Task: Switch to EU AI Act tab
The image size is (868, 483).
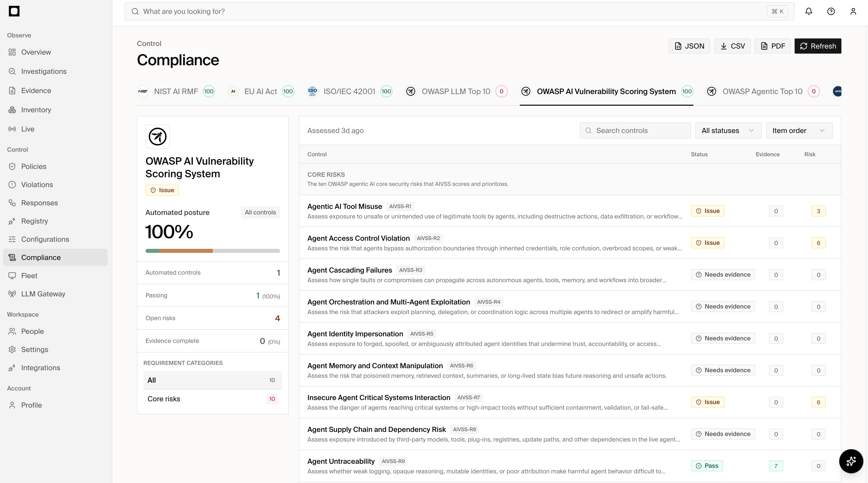Action: (260, 91)
